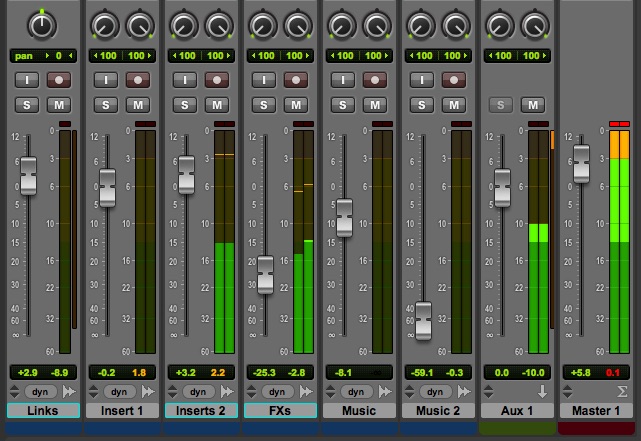Viewport: 641px width, 441px height.
Task: Click left pan knob on Music track
Action: [342, 25]
